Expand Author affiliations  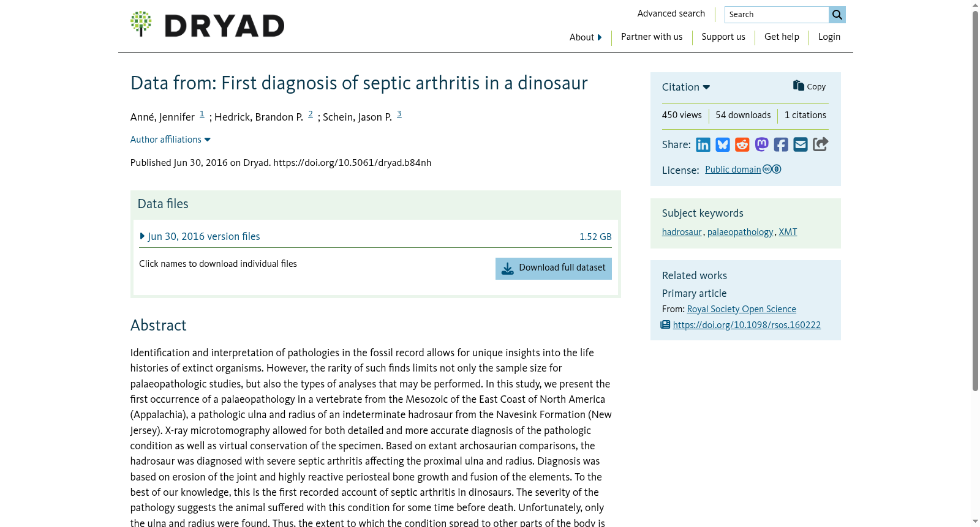click(170, 140)
